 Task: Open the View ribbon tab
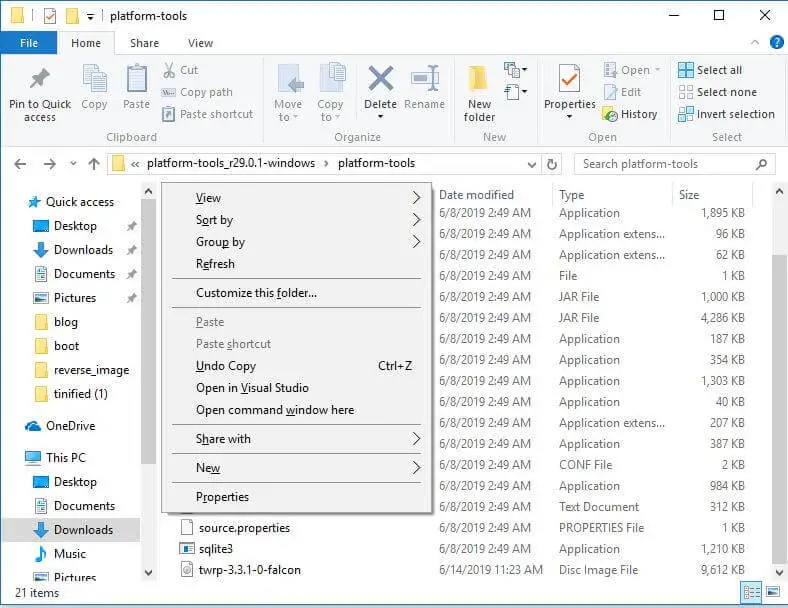click(x=200, y=43)
